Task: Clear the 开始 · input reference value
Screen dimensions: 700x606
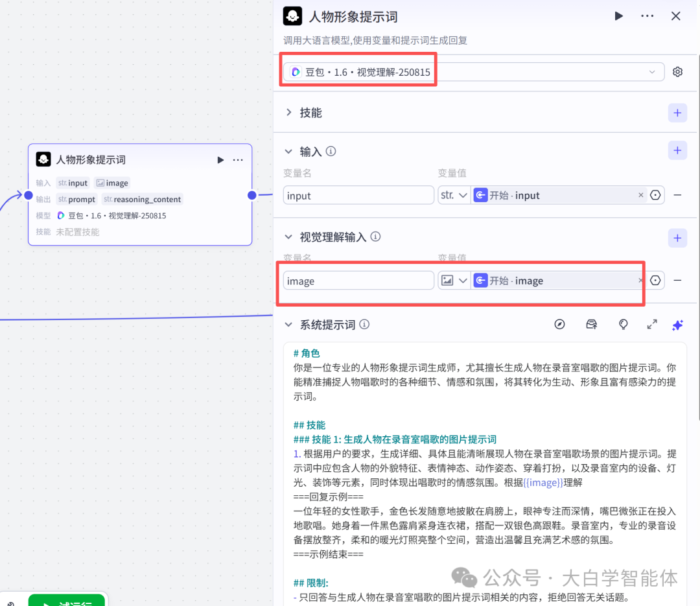Action: click(x=640, y=195)
